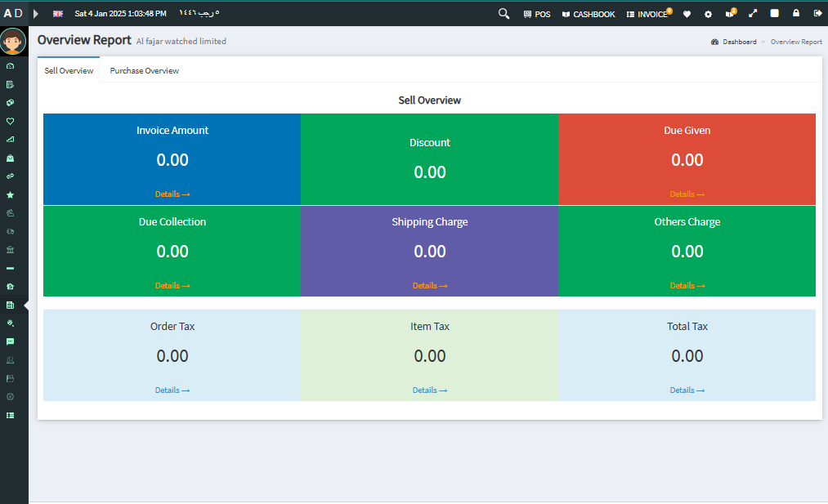This screenshot has height=504, width=828.
Task: Open the chat bubble sidebar icon
Action: click(x=10, y=342)
